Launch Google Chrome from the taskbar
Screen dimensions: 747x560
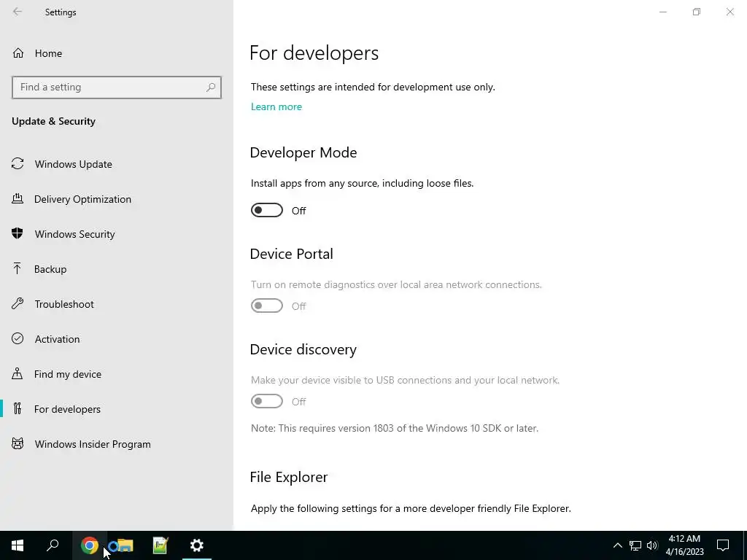point(89,545)
